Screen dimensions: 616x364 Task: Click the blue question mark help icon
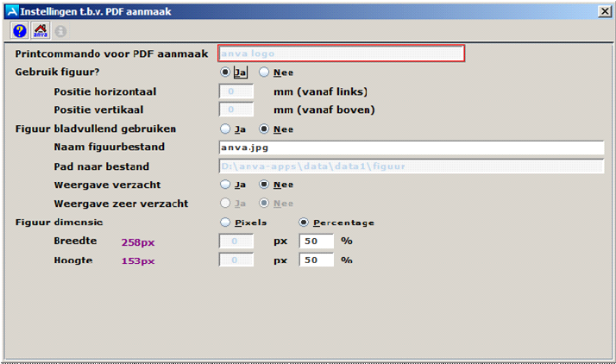point(19,30)
